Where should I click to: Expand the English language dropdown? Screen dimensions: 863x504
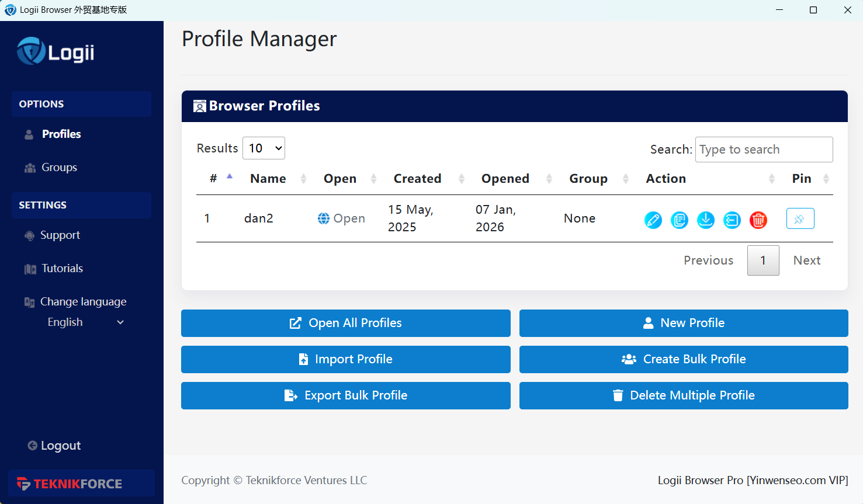coord(85,322)
